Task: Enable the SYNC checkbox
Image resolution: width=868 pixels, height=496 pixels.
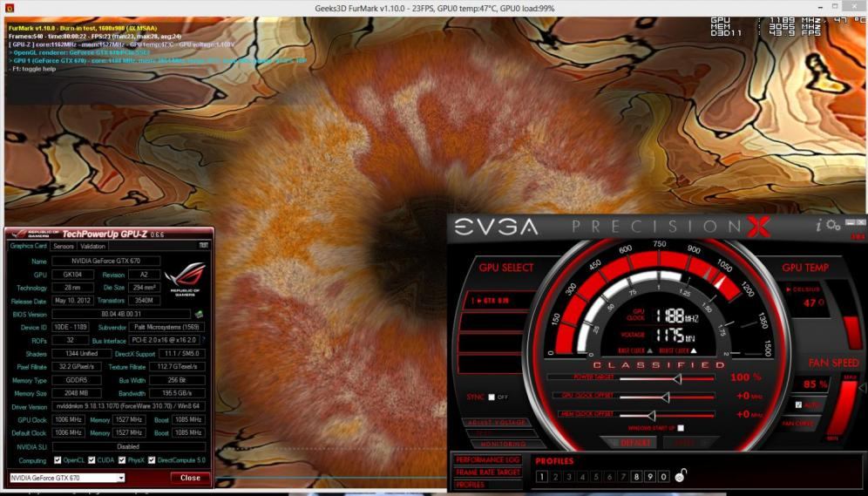Action: pos(491,397)
